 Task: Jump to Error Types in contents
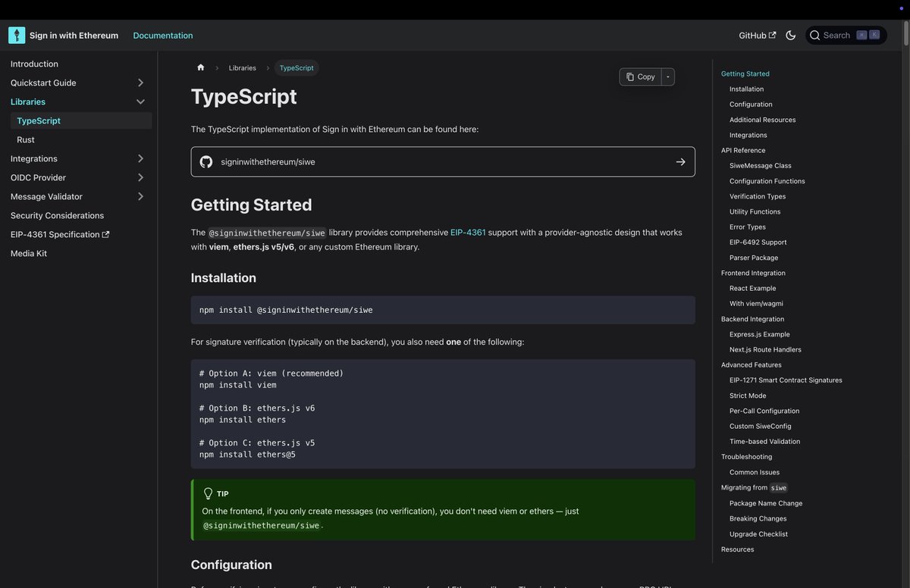click(x=748, y=227)
